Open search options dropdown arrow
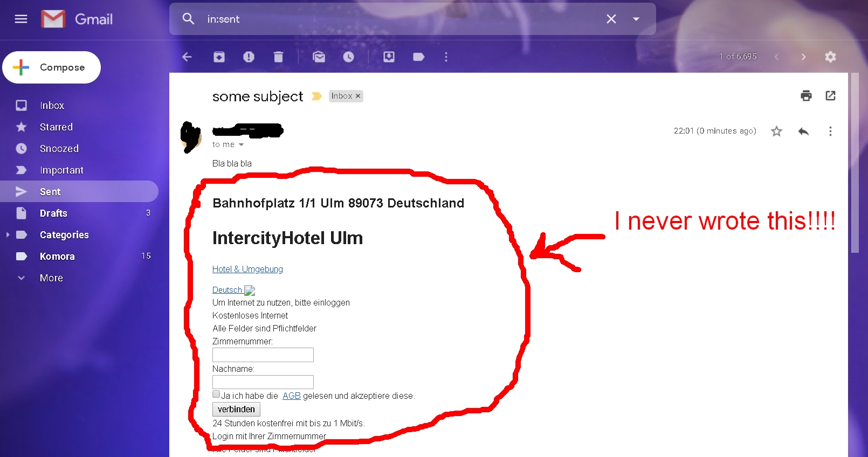The image size is (868, 457). (636, 19)
